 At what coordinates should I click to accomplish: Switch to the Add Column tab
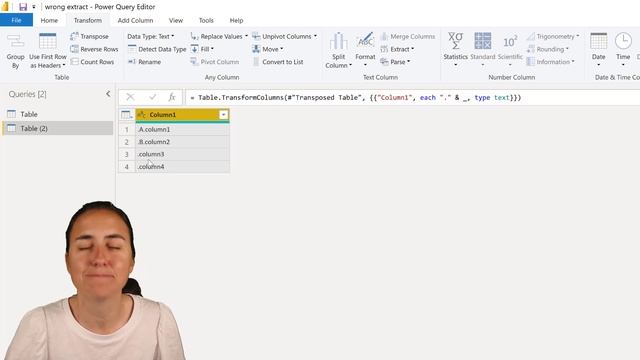click(x=136, y=20)
